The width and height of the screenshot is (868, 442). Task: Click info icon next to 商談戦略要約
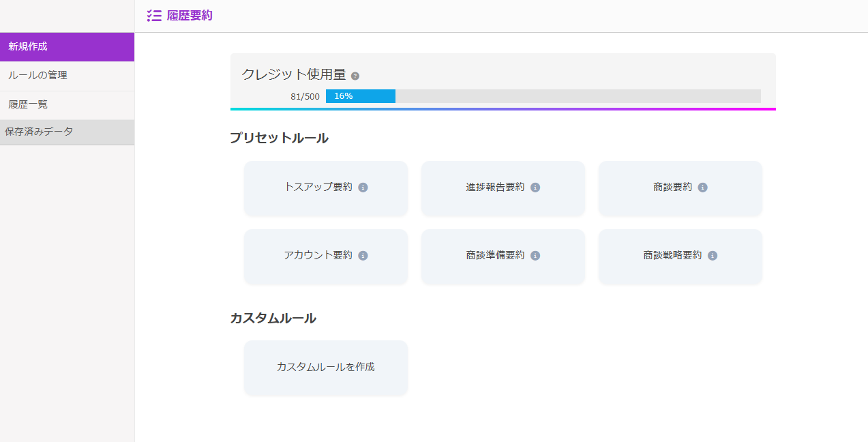[713, 256]
